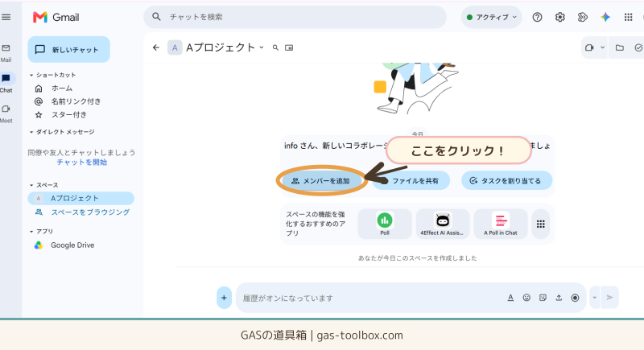Click the plus button beside message box

[224, 298]
